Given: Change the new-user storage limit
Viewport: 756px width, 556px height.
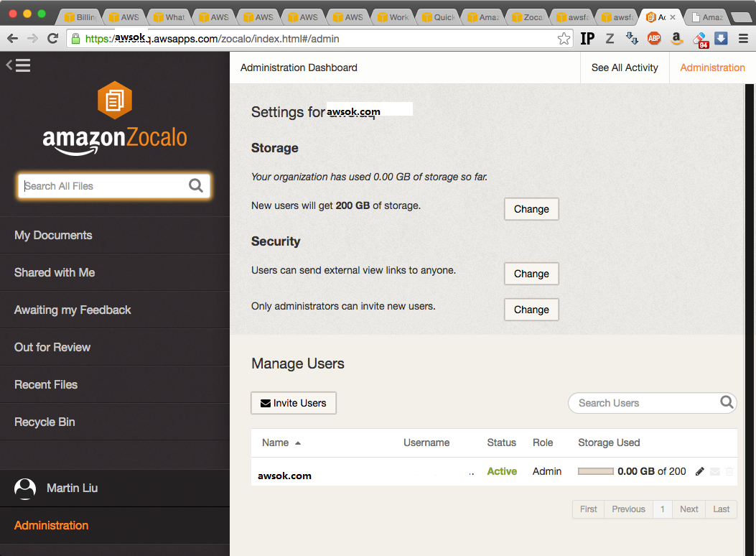Looking at the screenshot, I should pyautogui.click(x=531, y=209).
